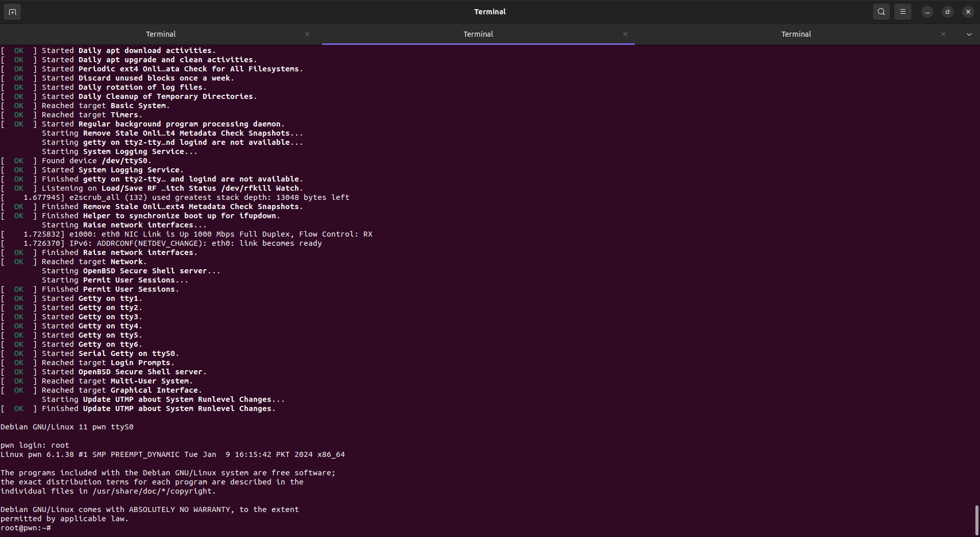Open the hamburger menu
The height and width of the screenshot is (537, 980).
click(x=902, y=11)
